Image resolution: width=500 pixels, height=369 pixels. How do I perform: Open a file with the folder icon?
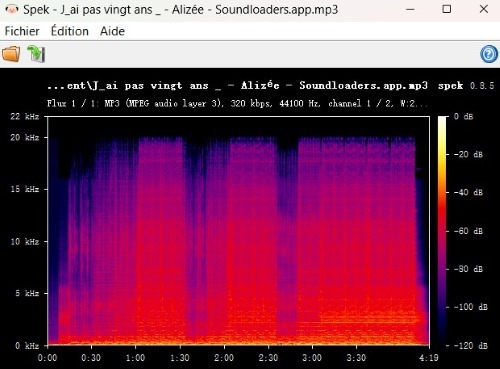11,54
